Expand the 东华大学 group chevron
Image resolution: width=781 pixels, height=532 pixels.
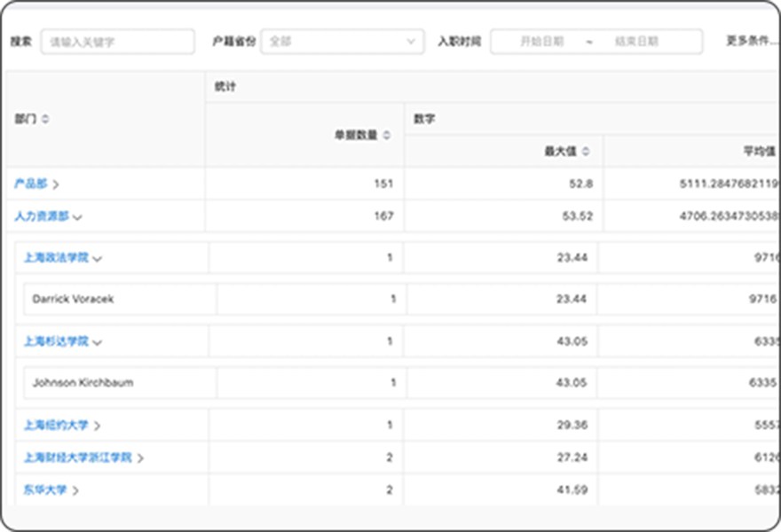click(x=76, y=490)
